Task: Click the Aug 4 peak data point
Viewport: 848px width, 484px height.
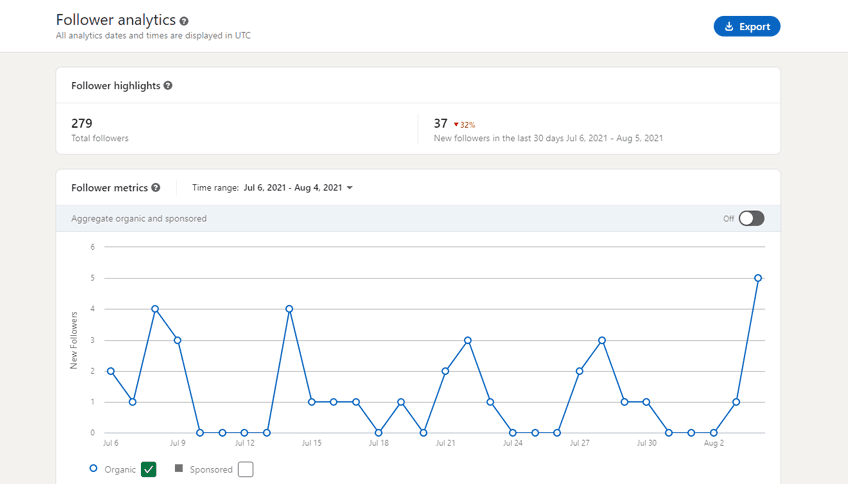Action: point(758,278)
